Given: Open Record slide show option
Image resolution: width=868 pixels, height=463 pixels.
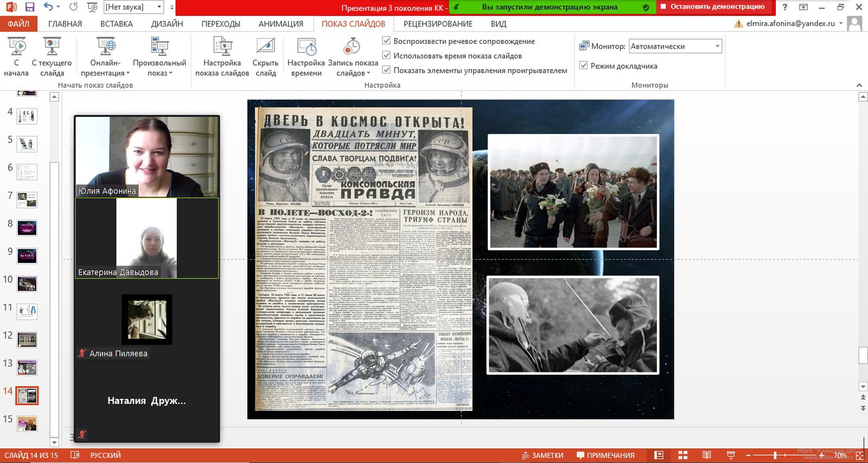Looking at the screenshot, I should pos(353,57).
